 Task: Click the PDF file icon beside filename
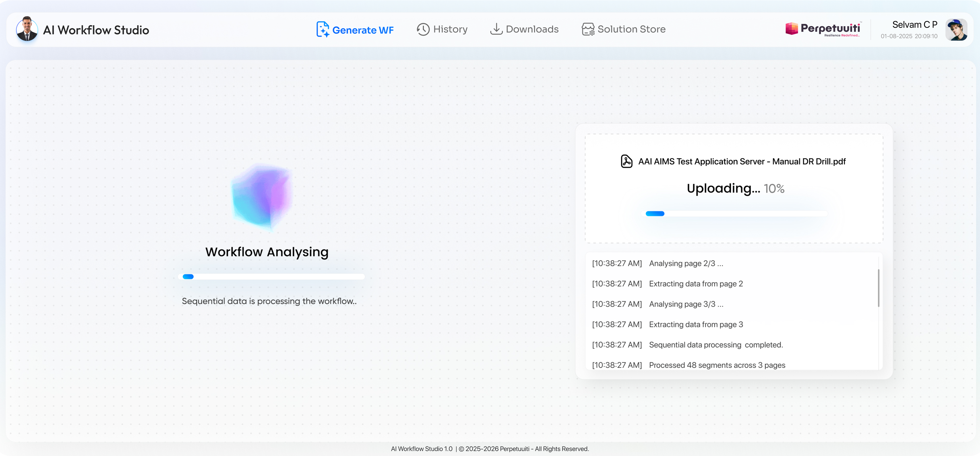tap(626, 161)
